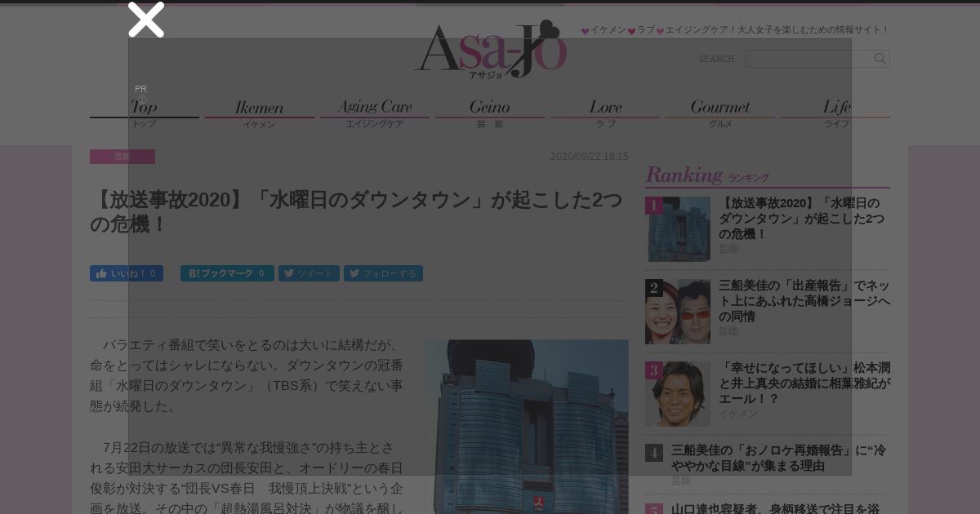This screenshot has height=514, width=980.
Task: Click the article headline 【放送事故2020】
Action: click(x=356, y=211)
